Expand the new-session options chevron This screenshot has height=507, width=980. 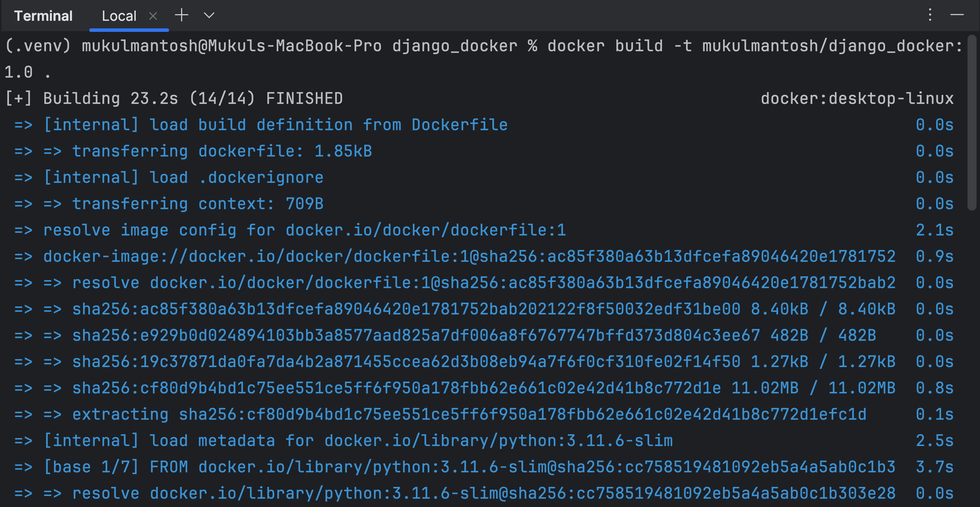(x=209, y=16)
